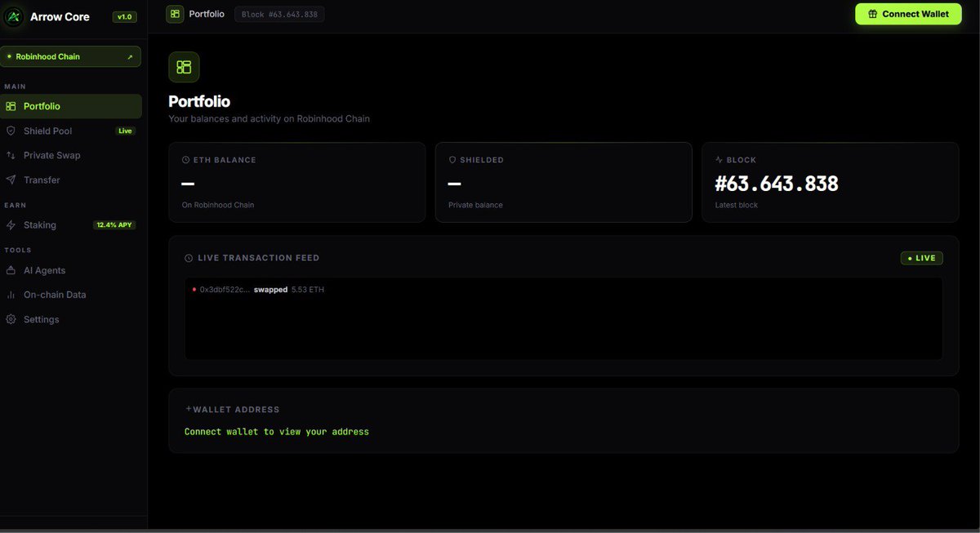
Task: Click the red dot beside the swapped transaction
Action: (194, 289)
